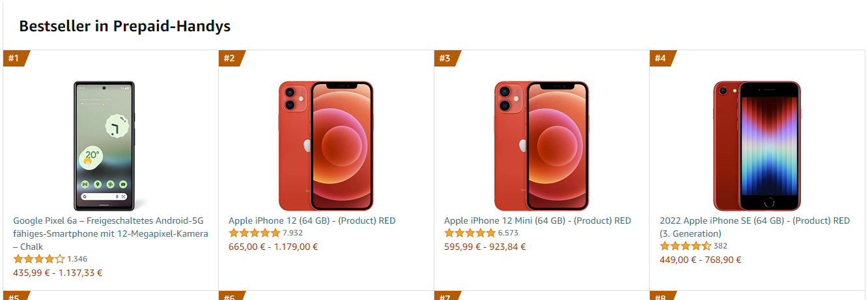The image size is (868, 300).
Task: Click the iPhone SE star rating icon
Action: click(x=685, y=246)
